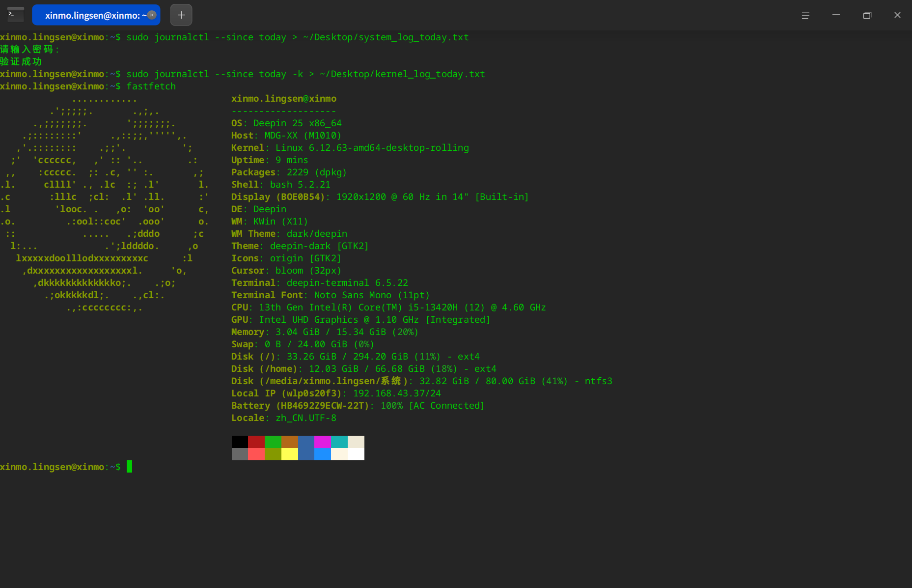The width and height of the screenshot is (912, 588).
Task: Click the 'fastfetch' command text
Action: tap(151, 86)
